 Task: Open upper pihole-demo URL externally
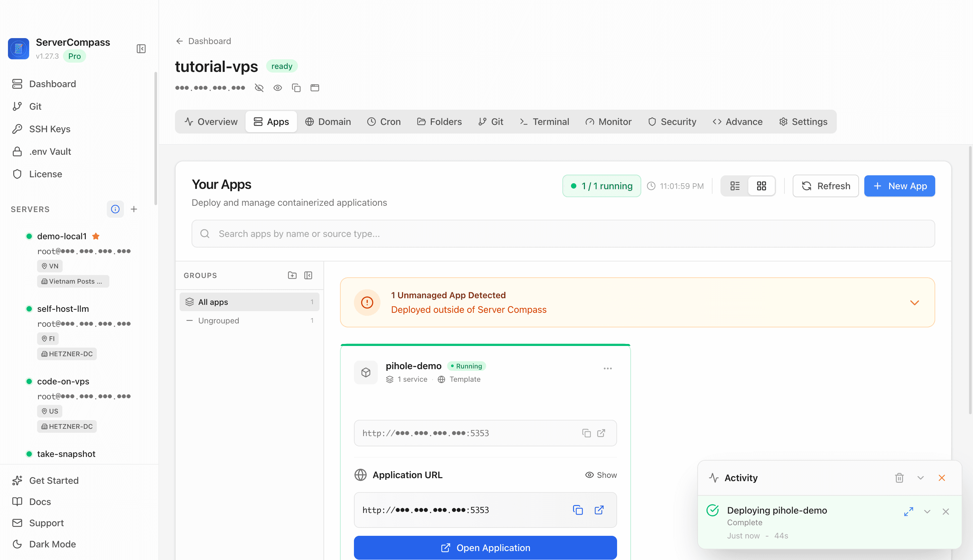(601, 433)
